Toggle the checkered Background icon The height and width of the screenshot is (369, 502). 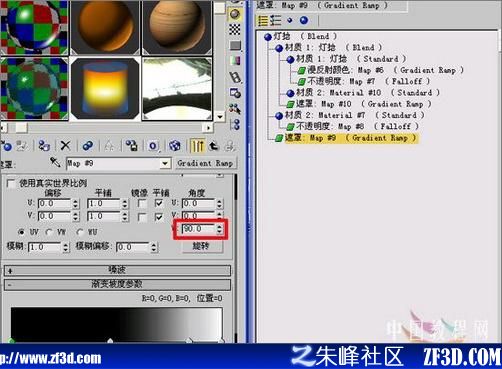pyautogui.click(x=235, y=30)
